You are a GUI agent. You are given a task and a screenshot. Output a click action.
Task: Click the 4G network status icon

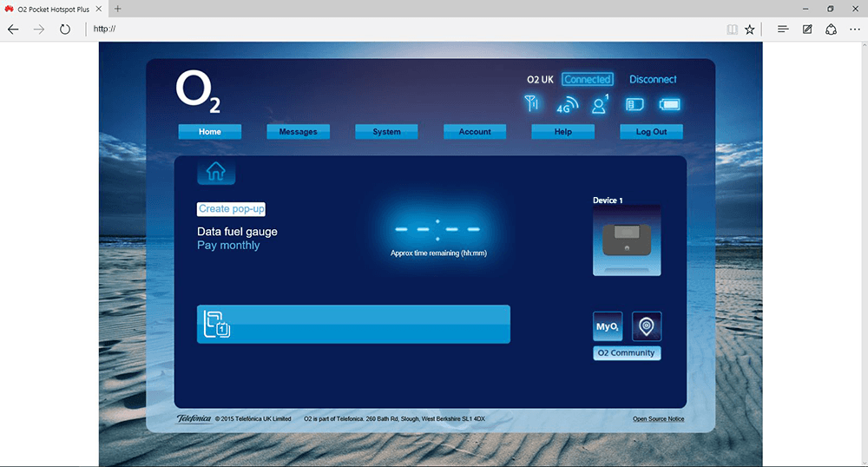pos(567,104)
